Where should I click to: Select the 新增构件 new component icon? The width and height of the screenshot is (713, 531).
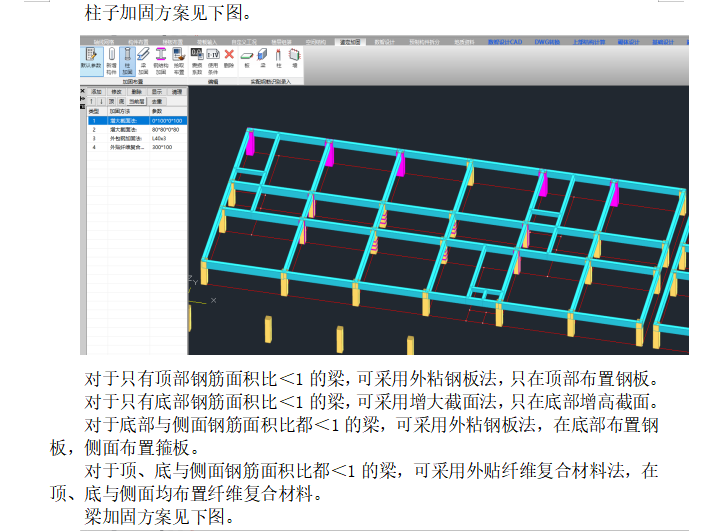tap(111, 61)
